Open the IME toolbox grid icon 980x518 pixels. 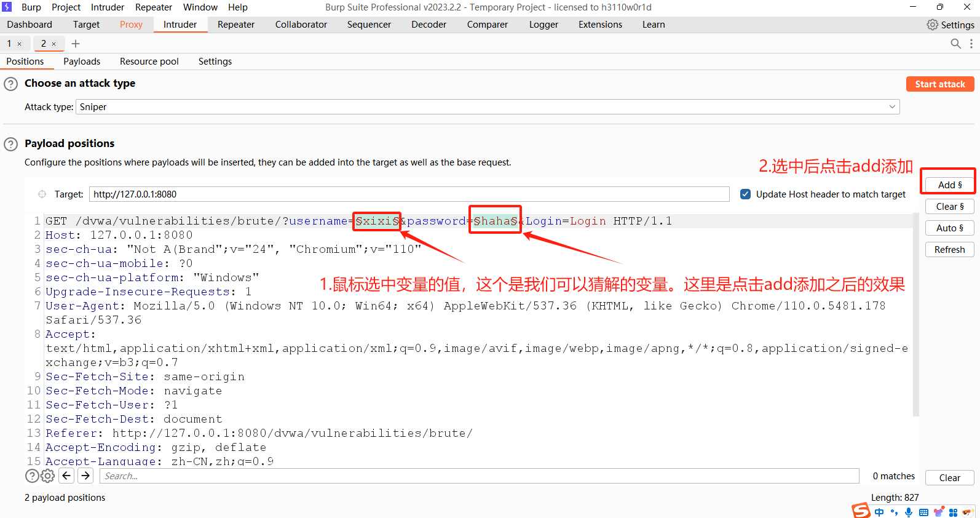click(953, 512)
